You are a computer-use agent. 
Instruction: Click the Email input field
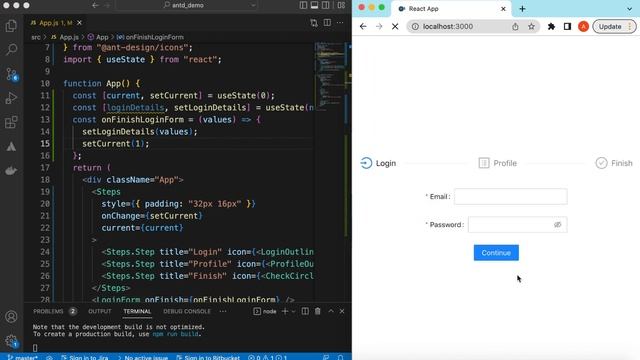511,196
